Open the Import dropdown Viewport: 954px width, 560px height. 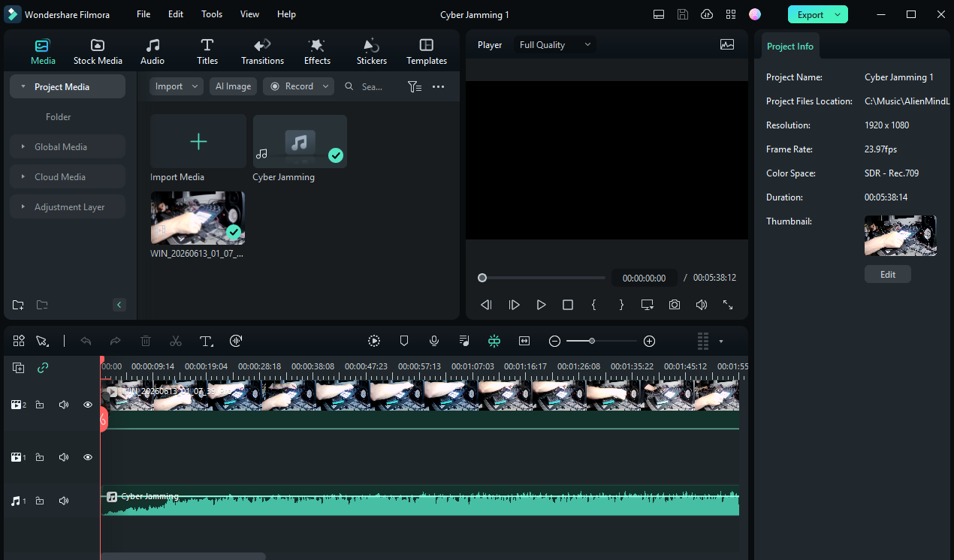pyautogui.click(x=176, y=86)
